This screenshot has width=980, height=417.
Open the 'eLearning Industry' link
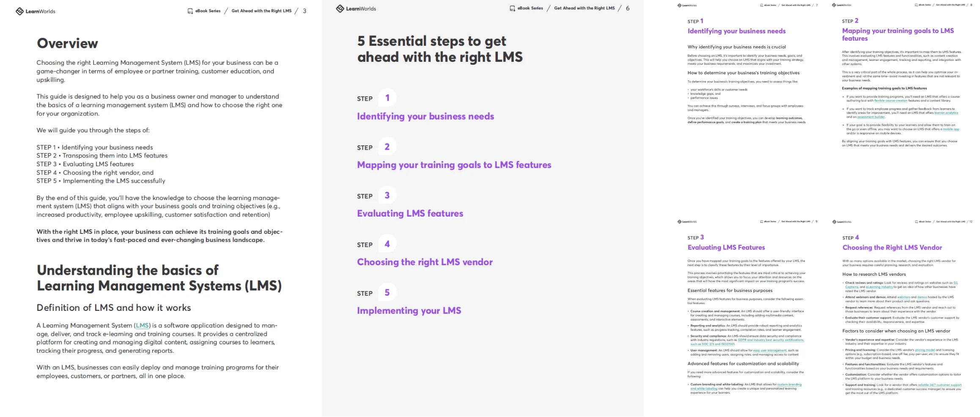(x=879, y=287)
